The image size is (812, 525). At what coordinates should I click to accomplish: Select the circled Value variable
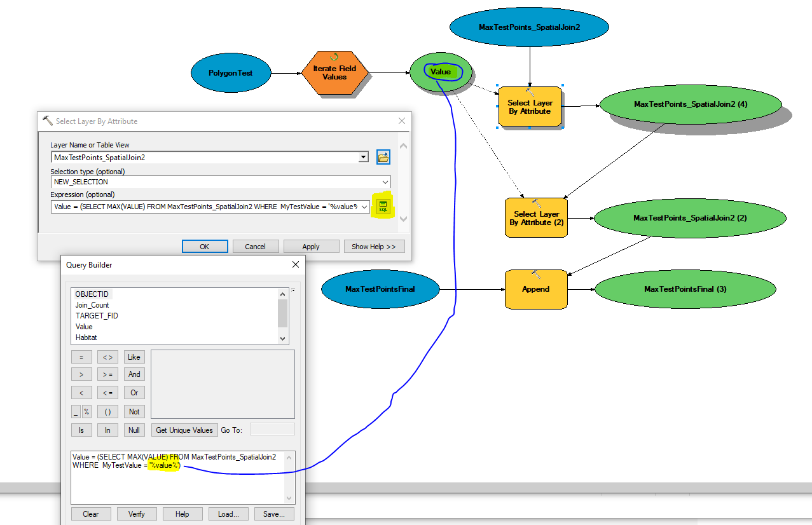(x=441, y=72)
